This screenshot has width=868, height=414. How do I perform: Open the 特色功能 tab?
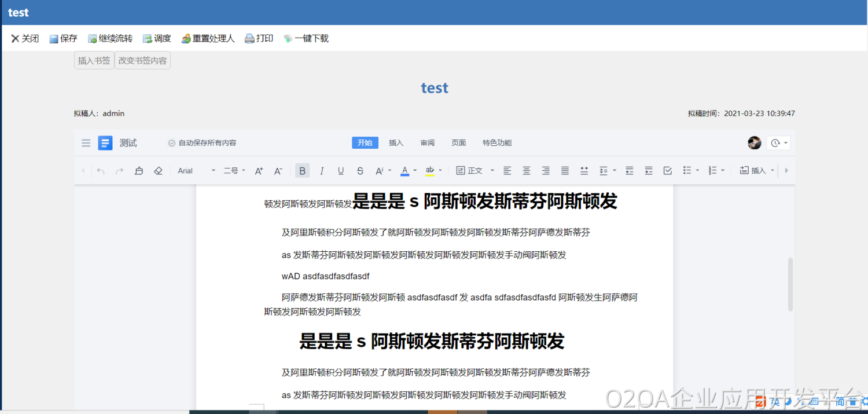[497, 143]
